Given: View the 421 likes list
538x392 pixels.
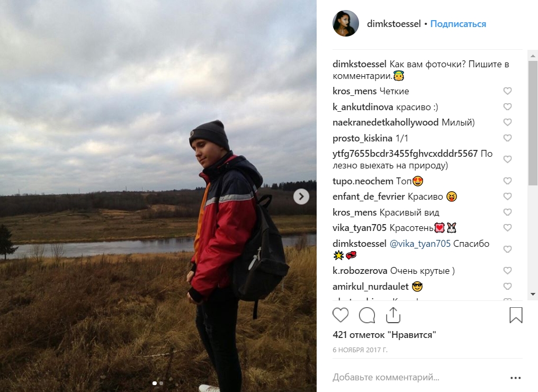Looking at the screenshot, I should [384, 335].
